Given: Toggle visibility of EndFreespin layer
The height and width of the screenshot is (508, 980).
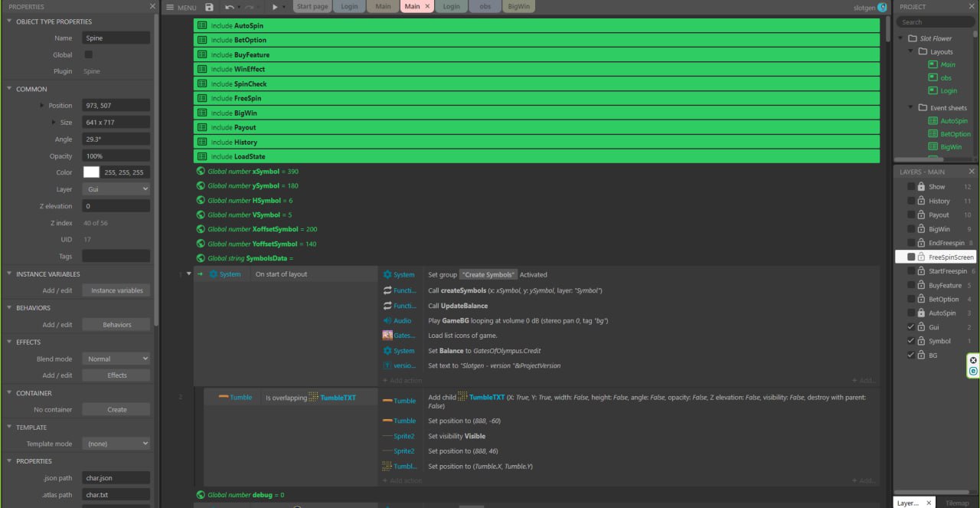Looking at the screenshot, I should point(910,243).
